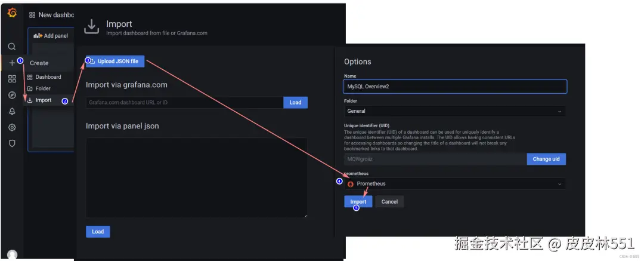Click the user avatar at sidebar bottom
The image size is (644, 261).
pos(13,255)
